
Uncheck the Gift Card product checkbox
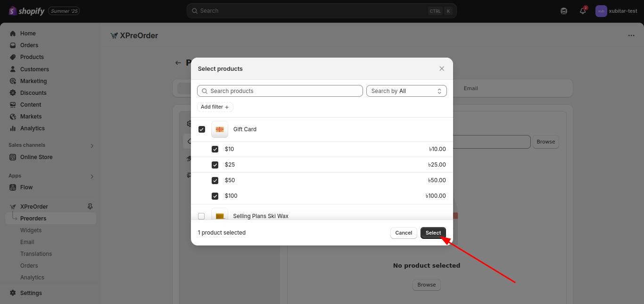coord(202,129)
